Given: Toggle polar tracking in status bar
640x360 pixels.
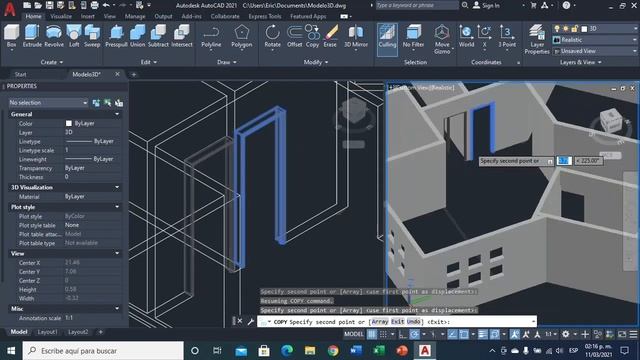Looking at the screenshot, I should point(414,334).
